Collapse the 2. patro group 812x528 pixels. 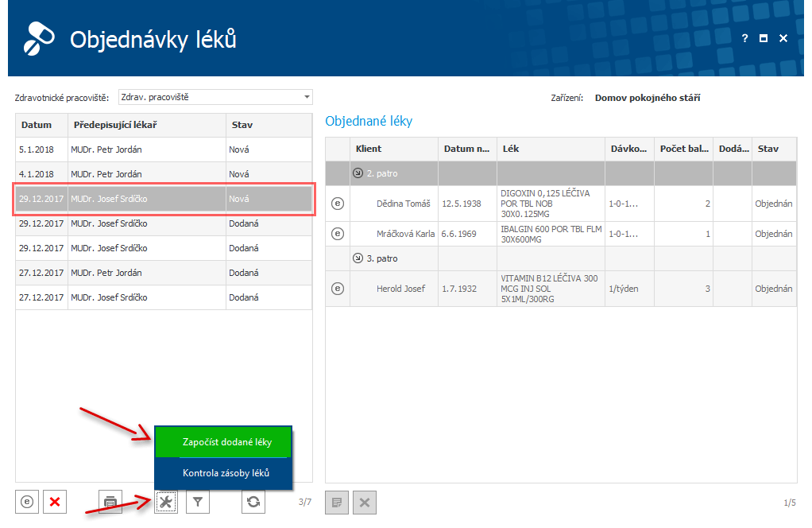358,173
